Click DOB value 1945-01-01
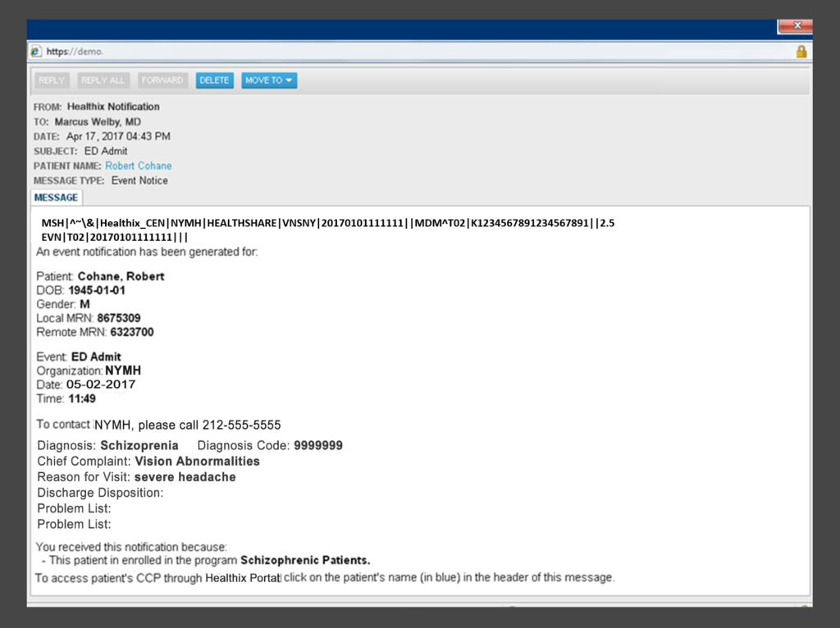 click(97, 290)
